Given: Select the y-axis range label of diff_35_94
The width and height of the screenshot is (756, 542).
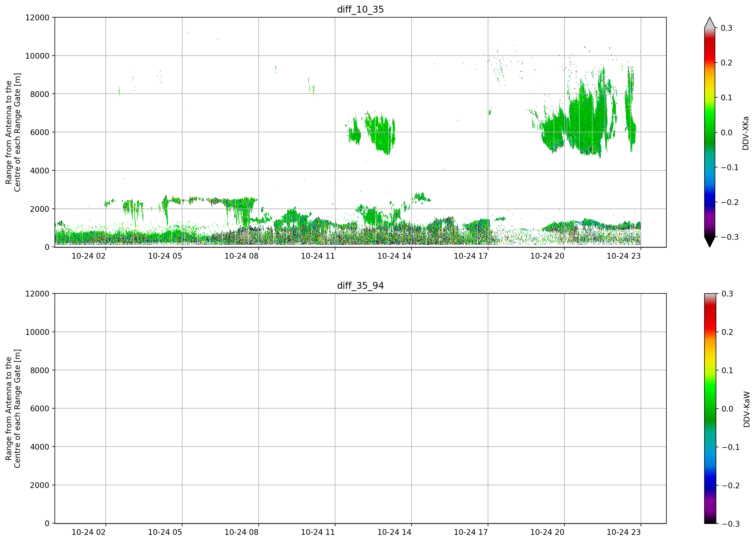Looking at the screenshot, I should click(x=13, y=409).
